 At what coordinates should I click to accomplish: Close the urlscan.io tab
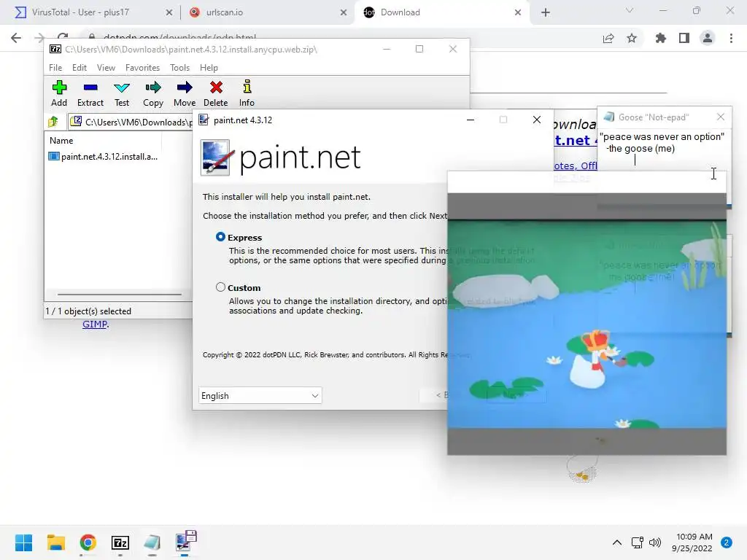(344, 13)
